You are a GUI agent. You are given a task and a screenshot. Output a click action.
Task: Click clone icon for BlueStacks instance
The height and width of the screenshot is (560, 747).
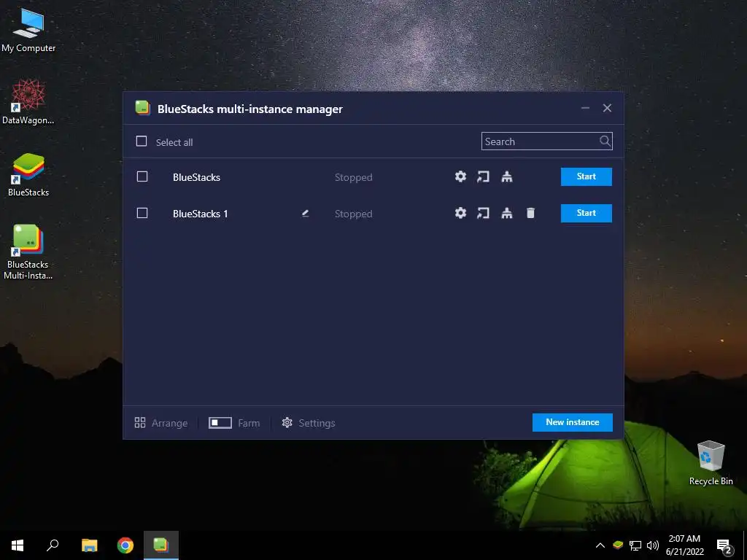coord(507,176)
